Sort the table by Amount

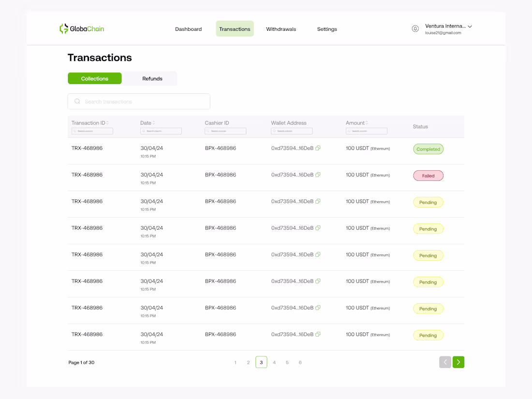tap(366, 122)
